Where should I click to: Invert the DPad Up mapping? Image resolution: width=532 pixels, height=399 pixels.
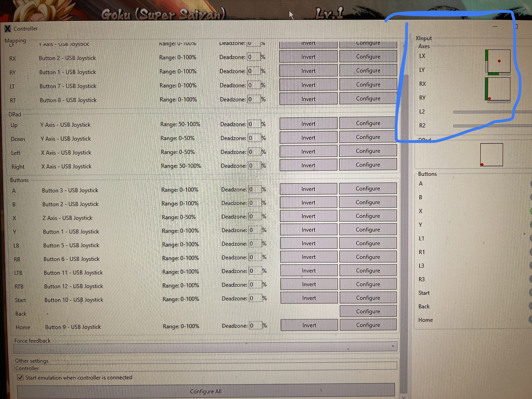308,124
